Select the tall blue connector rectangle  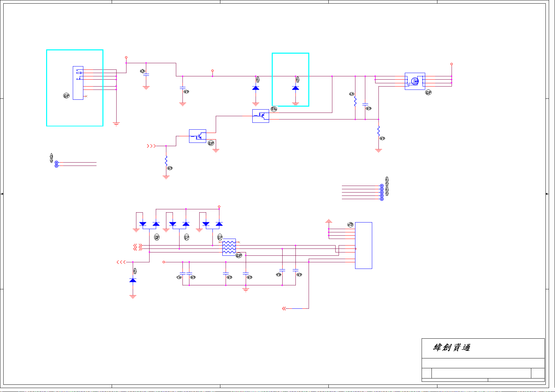[x=364, y=246]
